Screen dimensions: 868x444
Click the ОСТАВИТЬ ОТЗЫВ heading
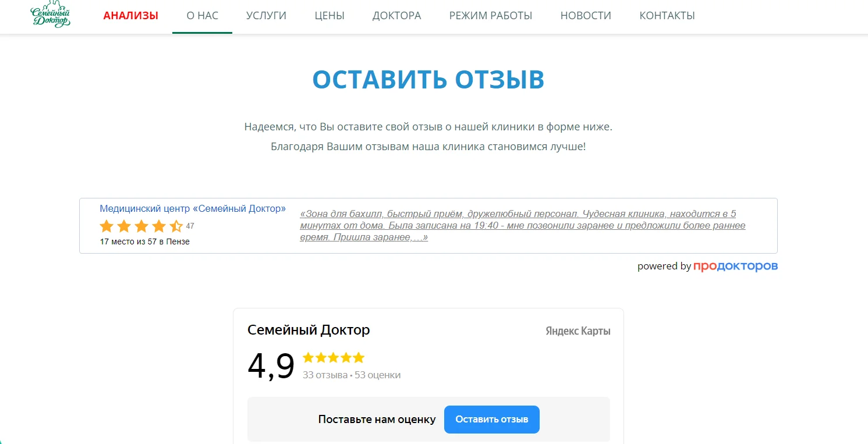pyautogui.click(x=428, y=80)
